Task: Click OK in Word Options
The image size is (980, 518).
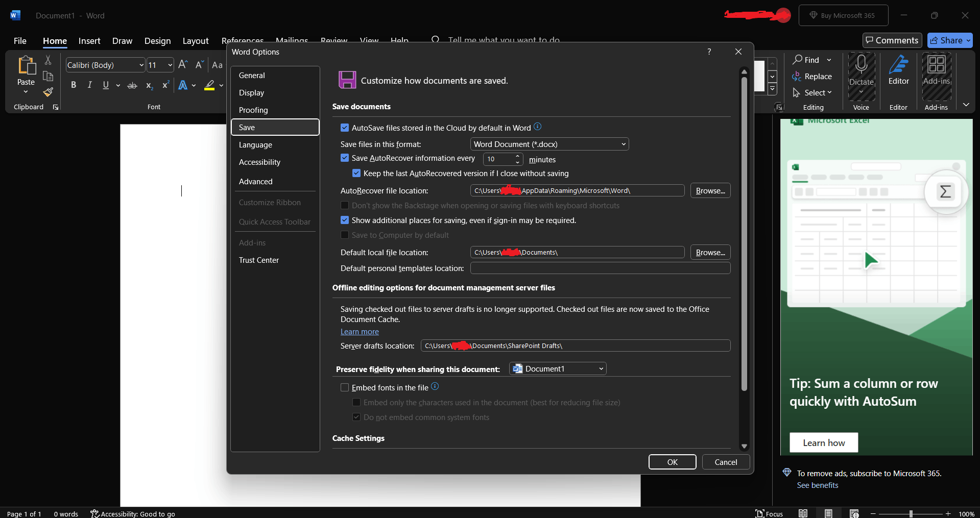Action: point(672,462)
